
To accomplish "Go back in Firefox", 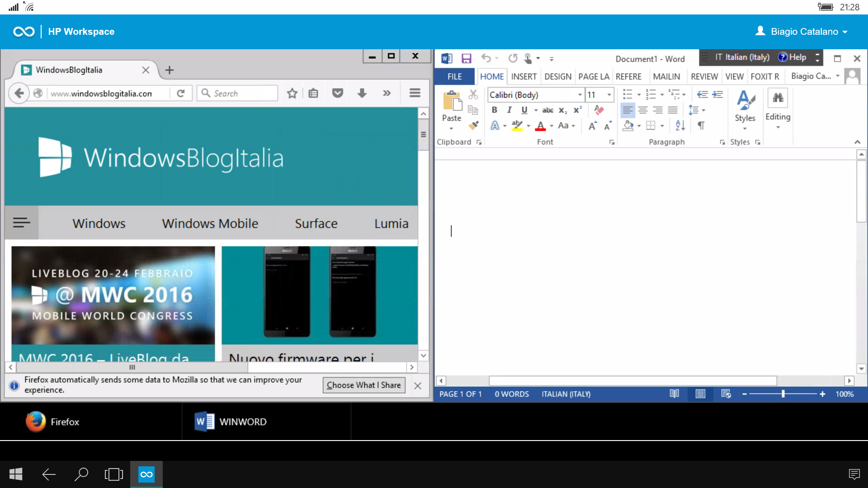I will point(19,93).
